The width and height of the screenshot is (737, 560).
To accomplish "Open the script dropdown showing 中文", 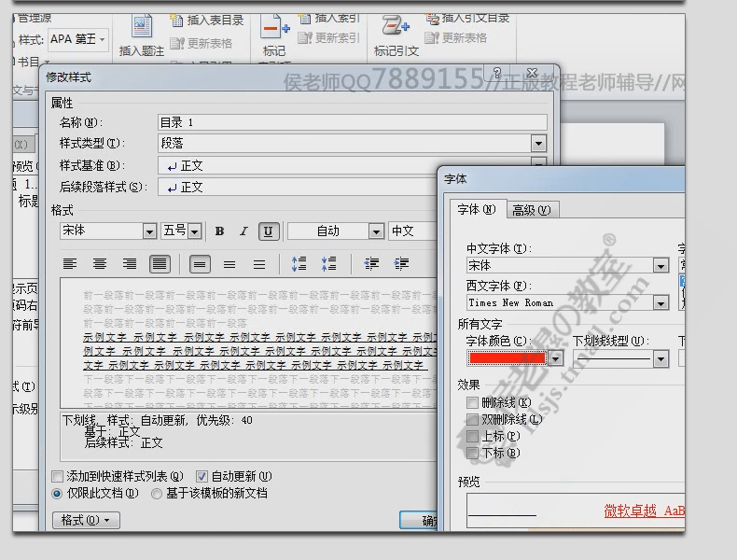I will point(412,231).
